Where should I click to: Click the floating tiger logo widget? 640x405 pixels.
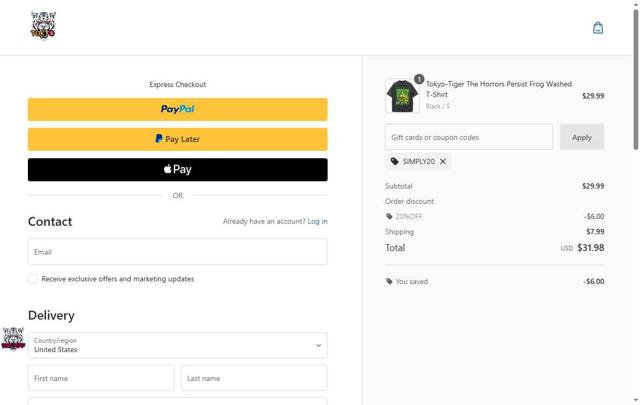click(x=13, y=338)
